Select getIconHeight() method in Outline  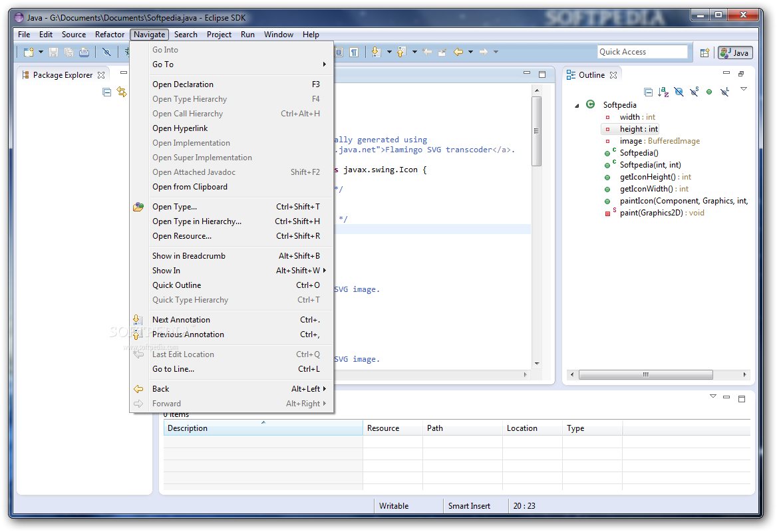coord(655,177)
